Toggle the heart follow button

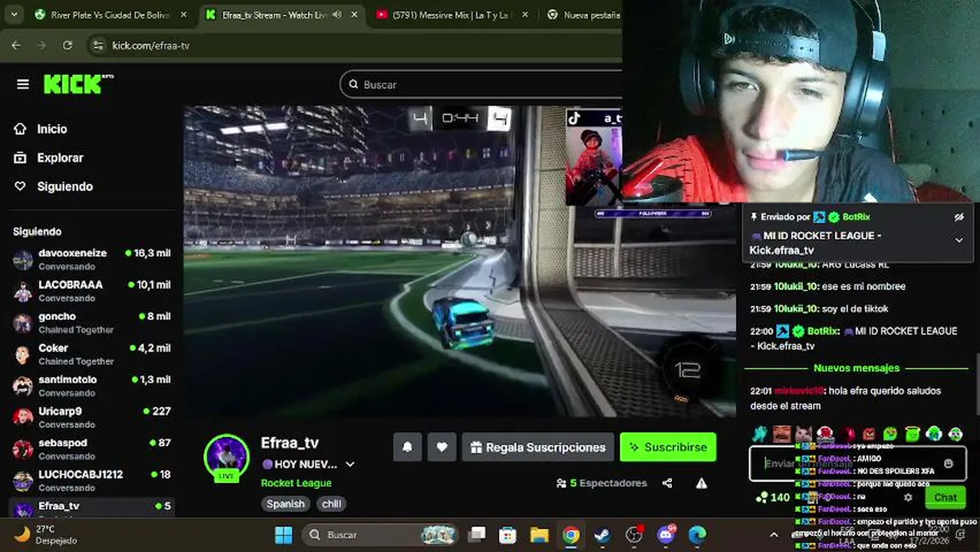[x=442, y=447]
